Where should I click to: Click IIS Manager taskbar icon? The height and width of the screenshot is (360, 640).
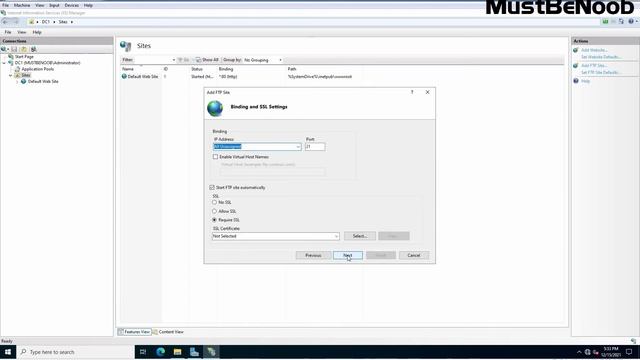(x=211, y=351)
